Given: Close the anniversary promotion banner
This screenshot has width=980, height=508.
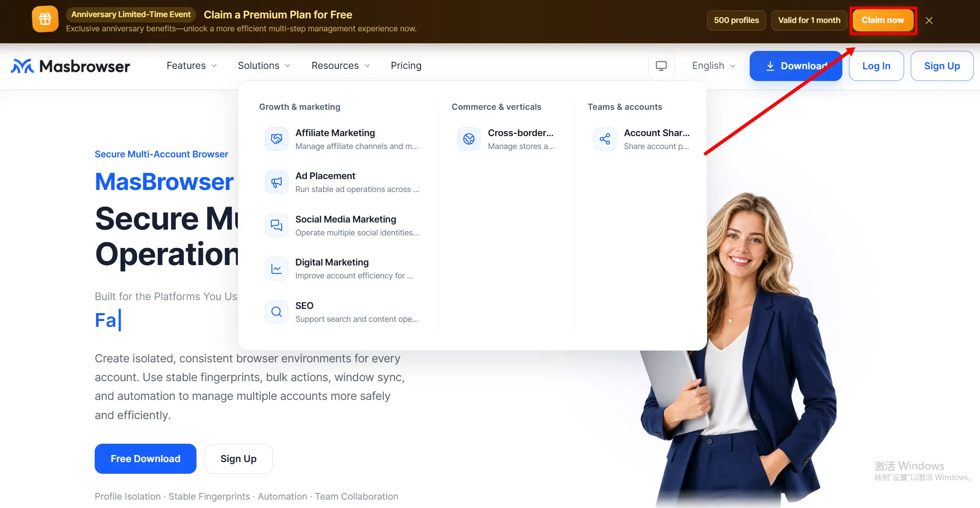Looking at the screenshot, I should pos(929,20).
